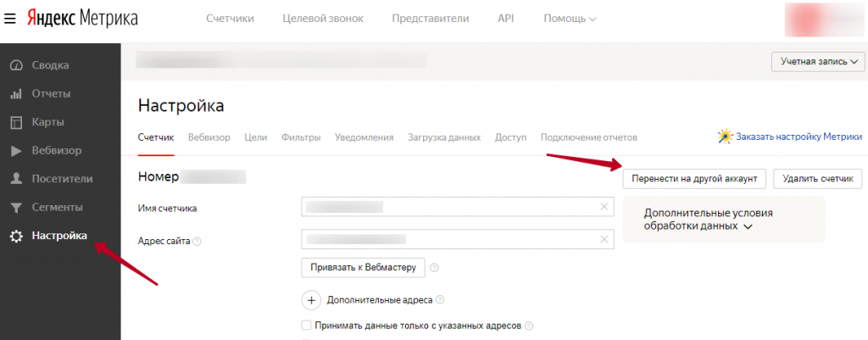Click Перенести на другой аккаунт button
The height and width of the screenshot is (340, 868).
694,179
